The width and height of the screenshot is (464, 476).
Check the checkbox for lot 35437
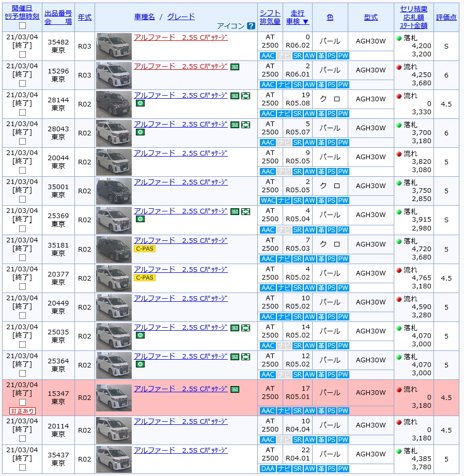click(22, 468)
